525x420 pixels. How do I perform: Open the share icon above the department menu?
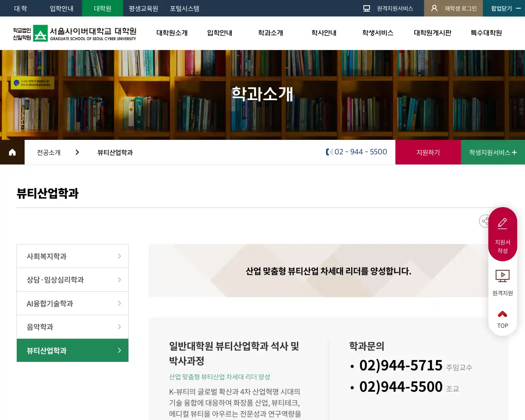(484, 221)
